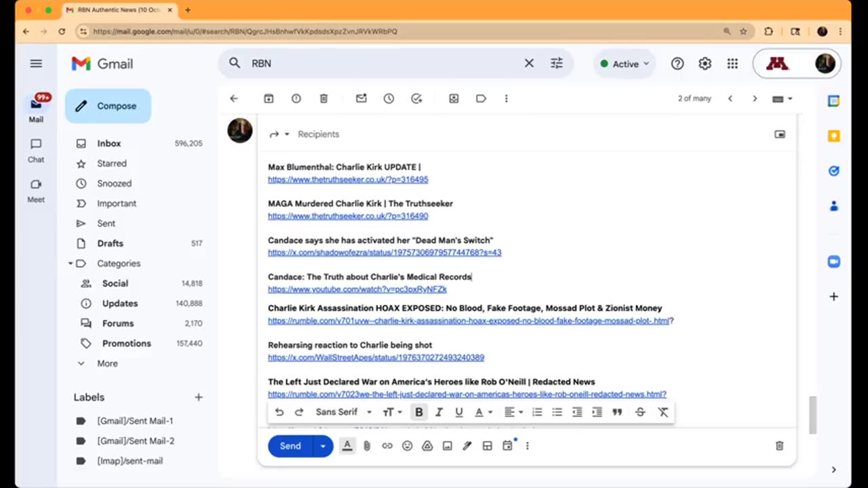Toggle bold formatting
The image size is (868, 488).
click(x=419, y=412)
